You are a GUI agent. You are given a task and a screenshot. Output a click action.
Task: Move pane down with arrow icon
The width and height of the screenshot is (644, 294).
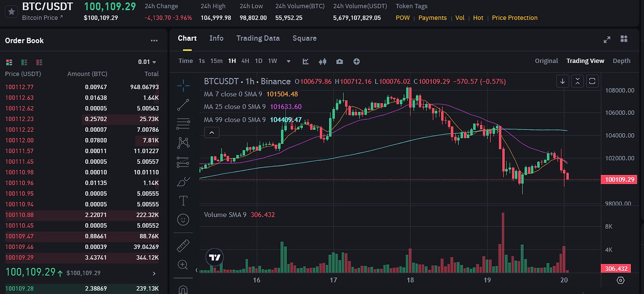(x=562, y=81)
